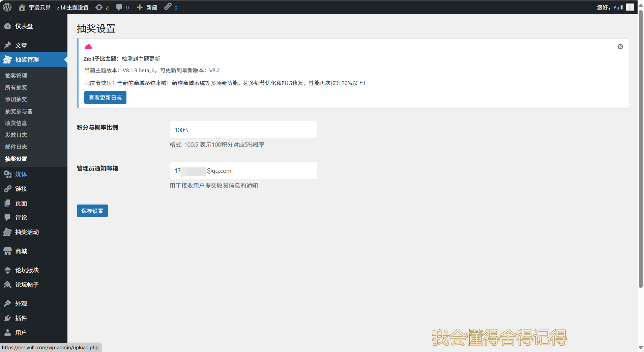Viewport: 644px width, 352px height.
Task: Click the link chain icon in admin bar
Action: pyautogui.click(x=168, y=7)
